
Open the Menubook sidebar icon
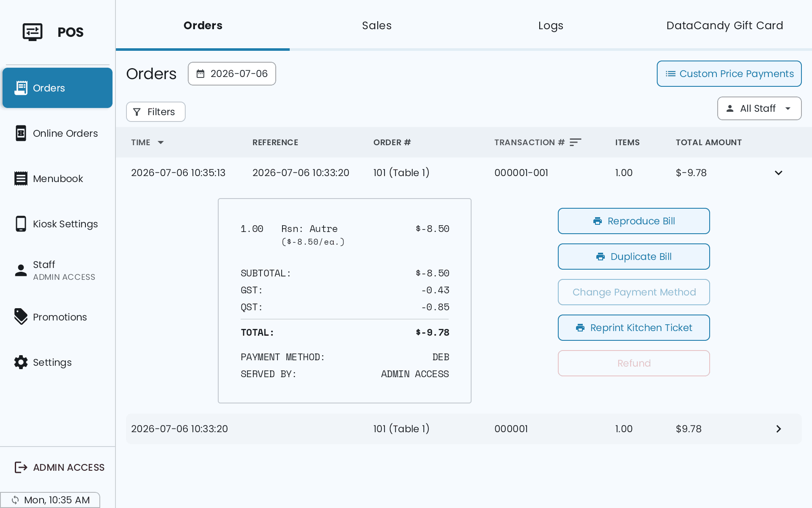pos(21,179)
